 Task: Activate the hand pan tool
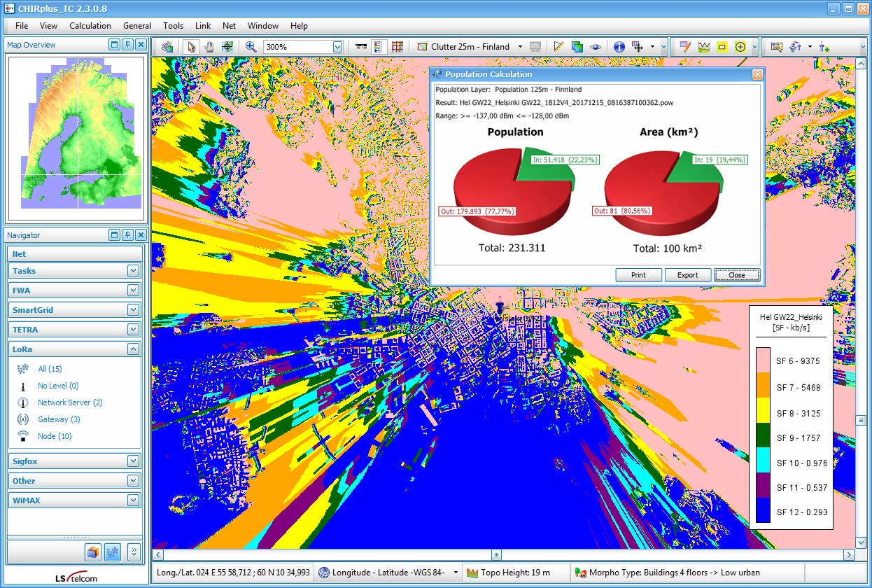209,46
